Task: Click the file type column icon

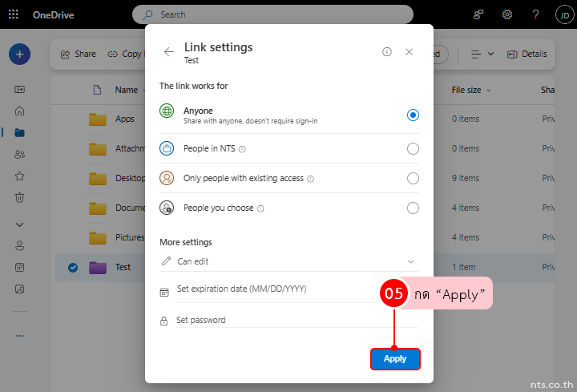Action: tap(97, 90)
